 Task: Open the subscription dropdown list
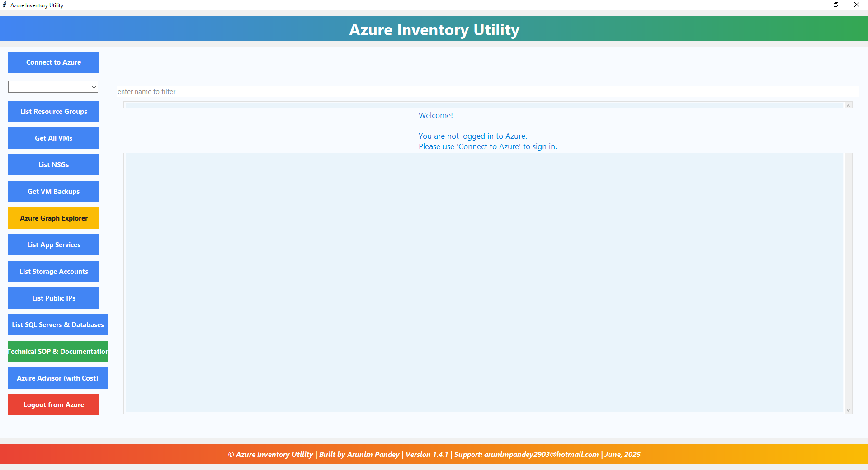coord(93,86)
